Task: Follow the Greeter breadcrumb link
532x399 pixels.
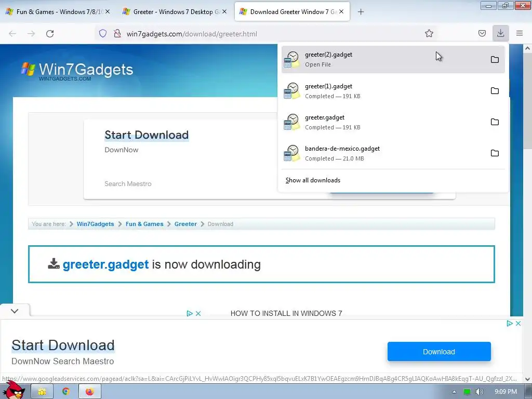Action: [x=185, y=224]
